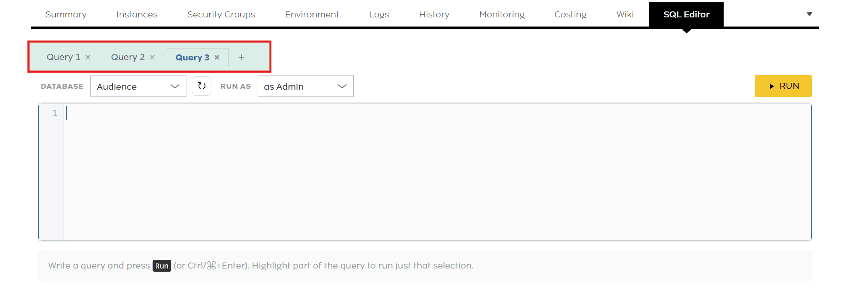Open the Wiki tab

click(x=625, y=15)
